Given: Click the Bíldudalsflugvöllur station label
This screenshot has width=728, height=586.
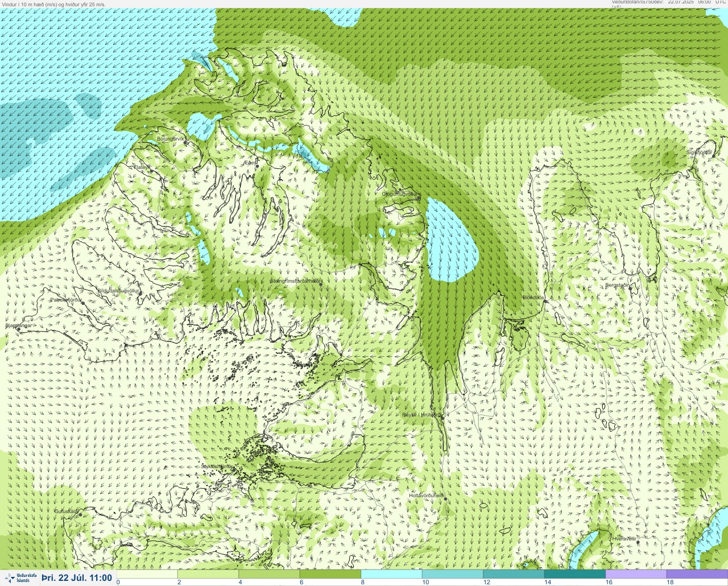Looking at the screenshot, I should (x=118, y=291).
